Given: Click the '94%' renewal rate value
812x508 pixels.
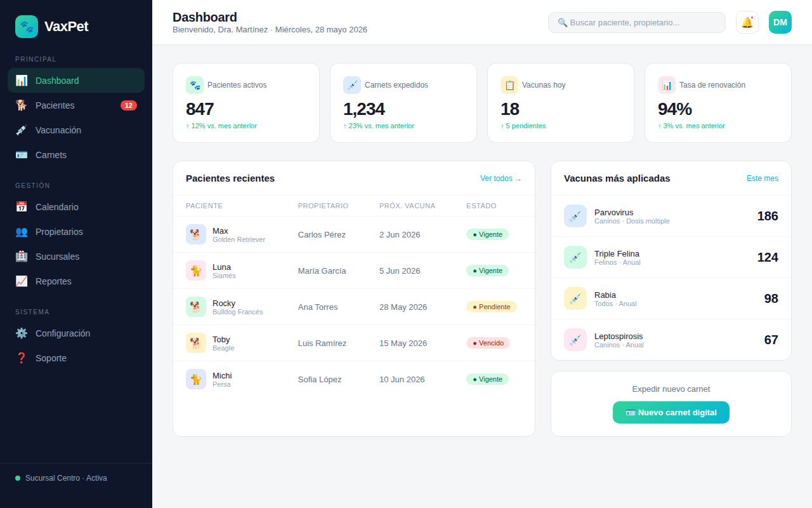Looking at the screenshot, I should (x=675, y=109).
